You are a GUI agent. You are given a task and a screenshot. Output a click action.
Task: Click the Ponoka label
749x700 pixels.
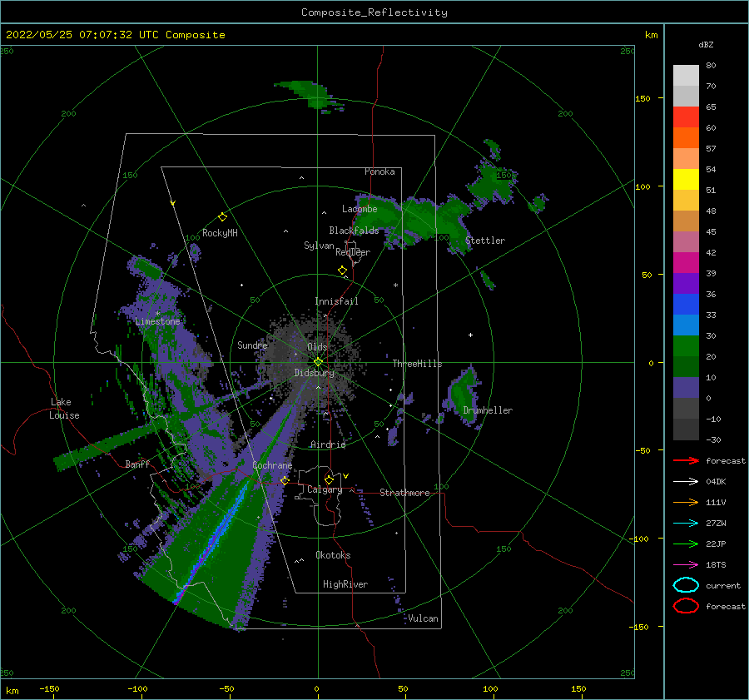pos(379,171)
